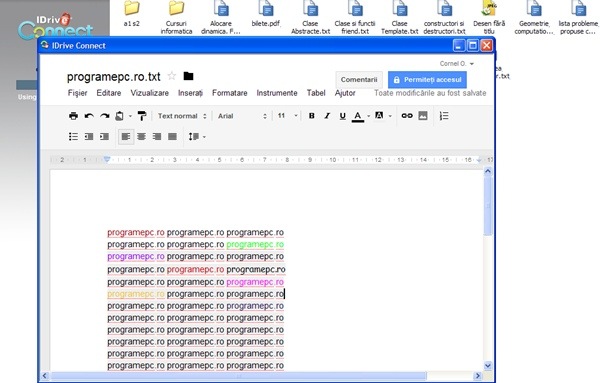600x383 pixels.
Task: Click the IDrive Connect title bar icon
Action: (x=45, y=45)
